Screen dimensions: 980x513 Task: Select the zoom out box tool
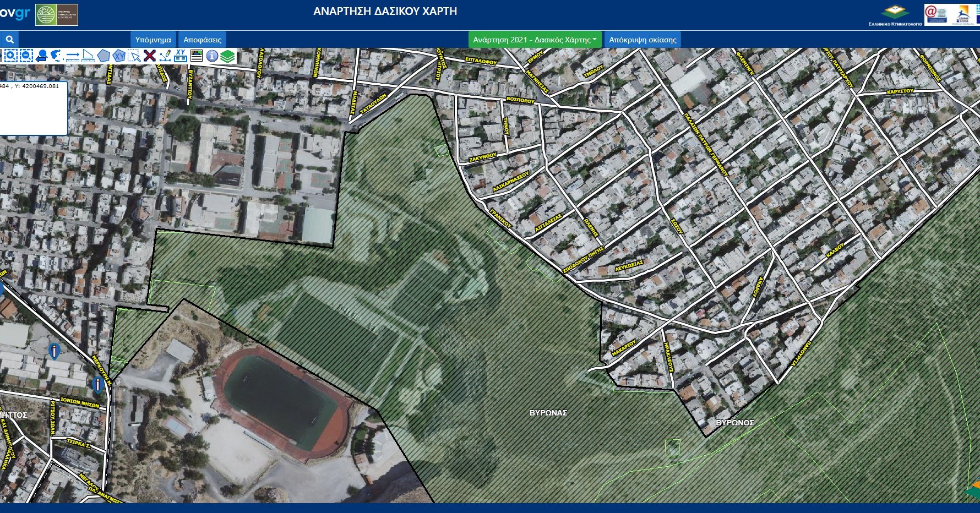point(26,56)
